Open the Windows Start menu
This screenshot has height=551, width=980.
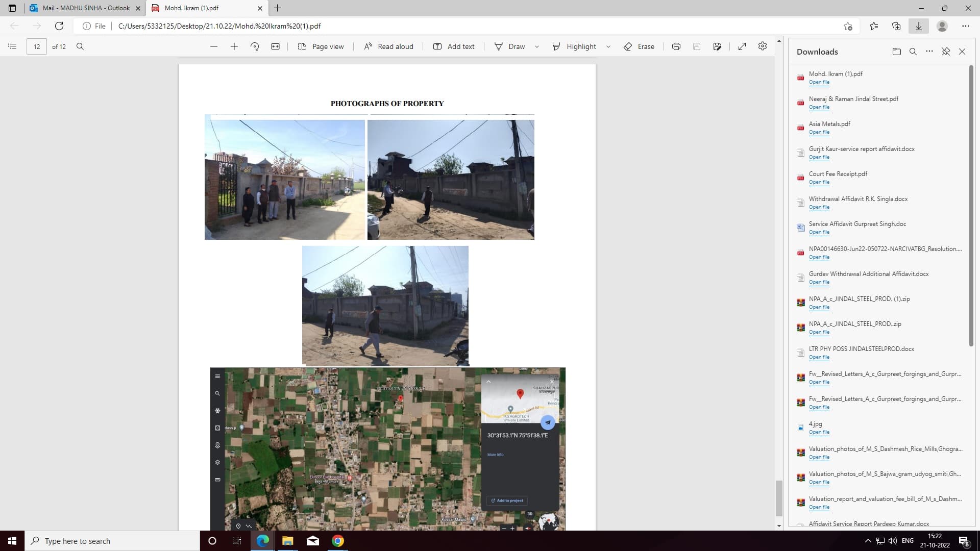tap(12, 541)
